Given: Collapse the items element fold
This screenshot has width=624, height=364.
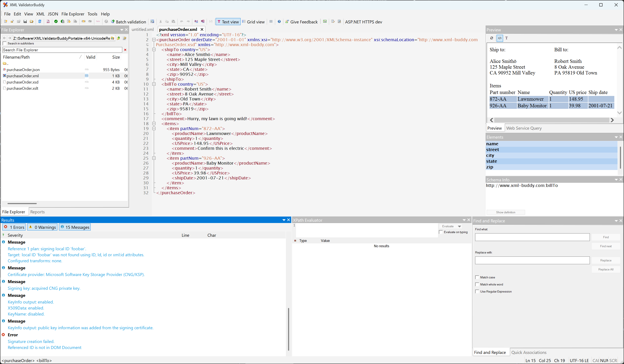Looking at the screenshot, I should (x=154, y=123).
